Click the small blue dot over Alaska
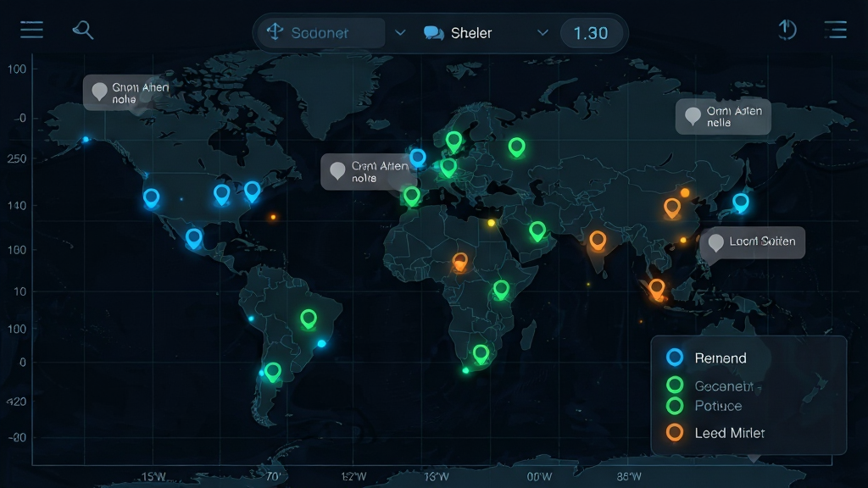The image size is (868, 488). point(86,140)
